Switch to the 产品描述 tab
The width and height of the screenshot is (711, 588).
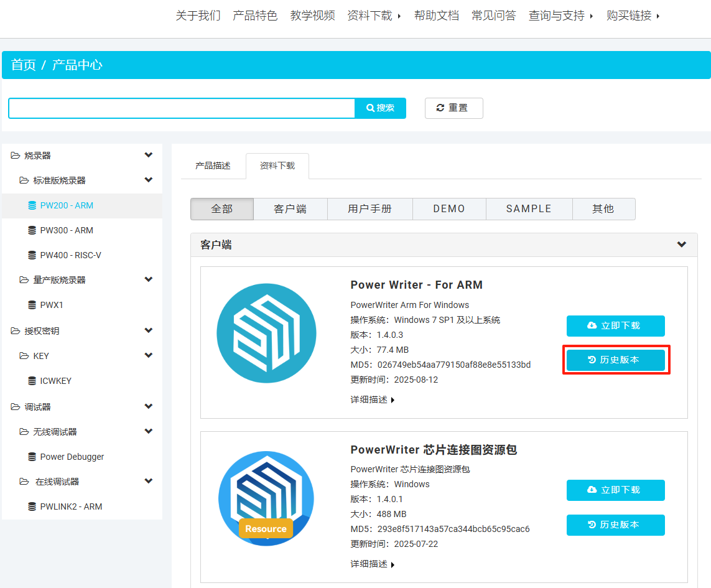(x=213, y=166)
